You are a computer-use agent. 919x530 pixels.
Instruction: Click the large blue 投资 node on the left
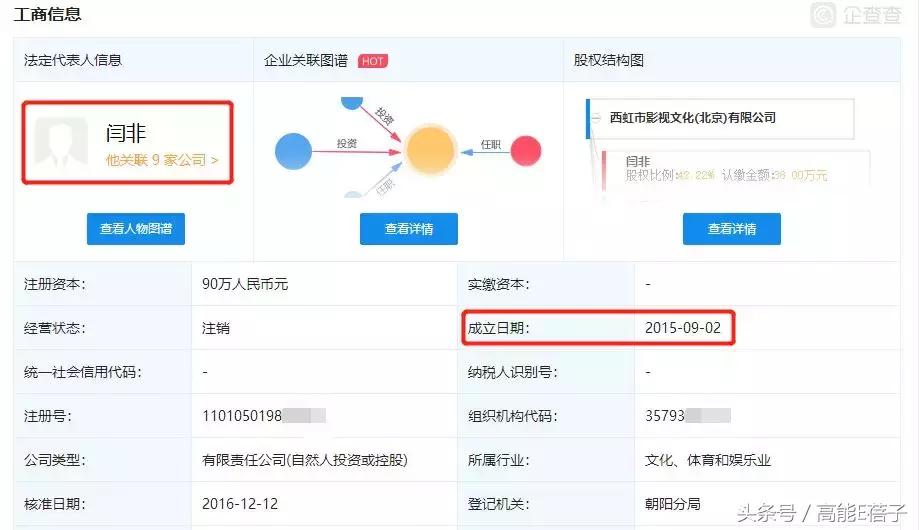293,151
